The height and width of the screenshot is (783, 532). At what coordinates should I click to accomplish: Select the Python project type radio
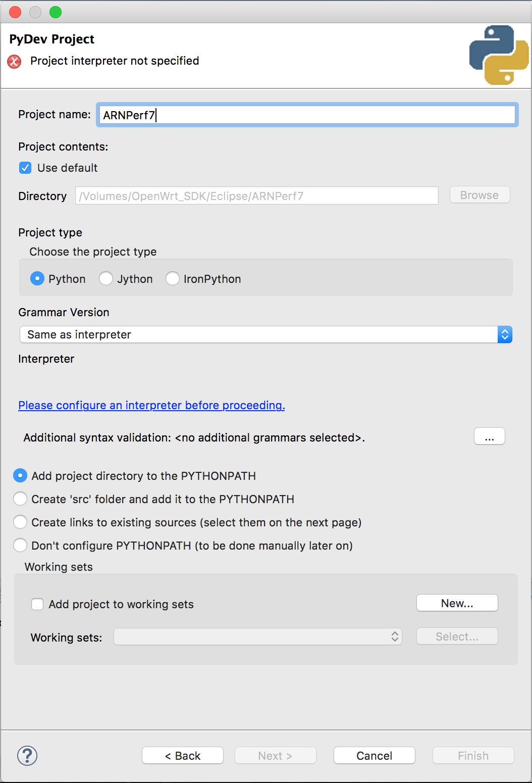[37, 279]
